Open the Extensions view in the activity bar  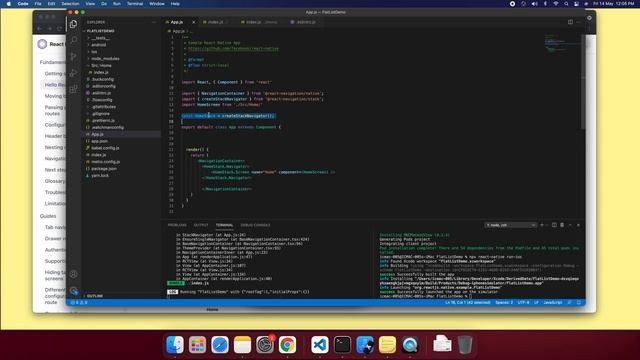click(73, 89)
